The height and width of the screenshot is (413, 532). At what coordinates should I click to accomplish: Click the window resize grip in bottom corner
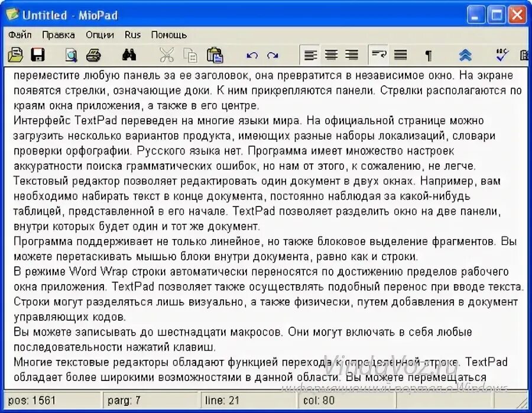tap(523, 403)
